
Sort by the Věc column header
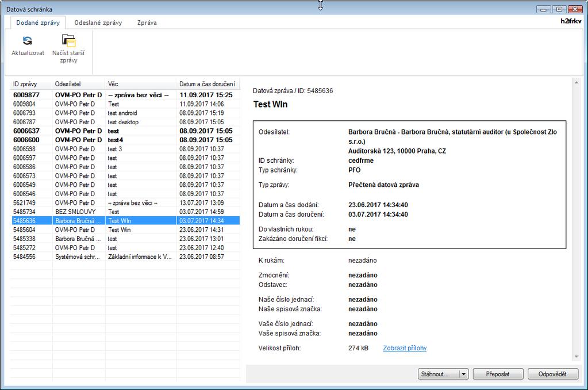[x=141, y=84]
